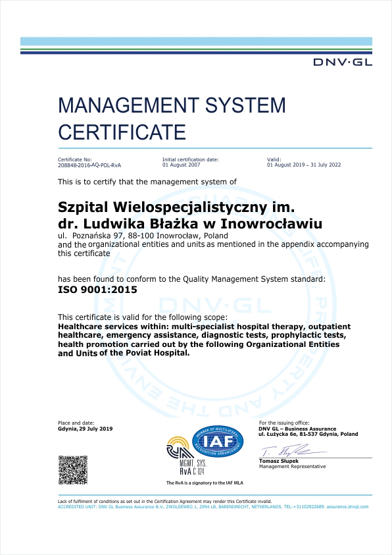Select the date 01 August 2007
The image size is (392, 555).
click(182, 165)
